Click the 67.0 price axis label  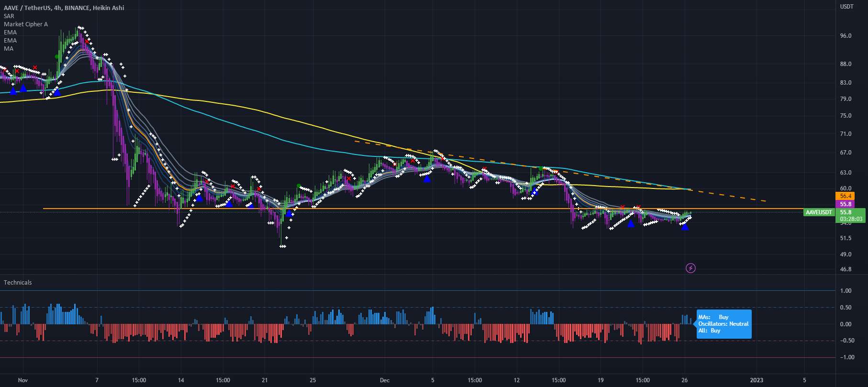pos(846,153)
